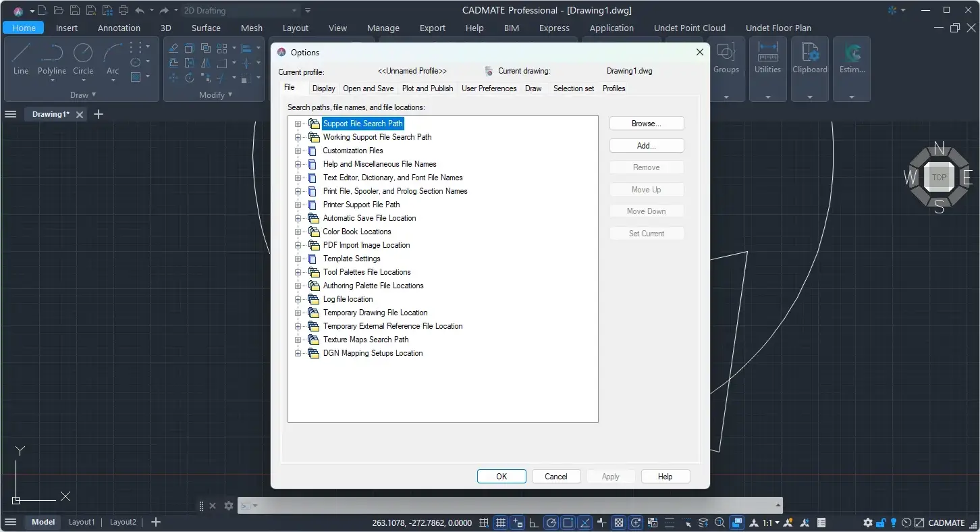Open the Clipboard ribbon panel
The height and width of the screenshot is (532, 980).
click(809, 69)
